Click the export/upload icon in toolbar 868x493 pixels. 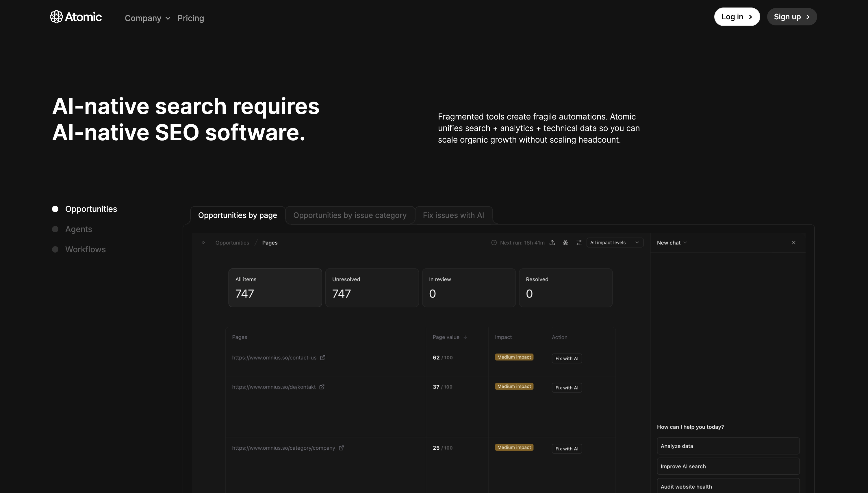pos(552,242)
